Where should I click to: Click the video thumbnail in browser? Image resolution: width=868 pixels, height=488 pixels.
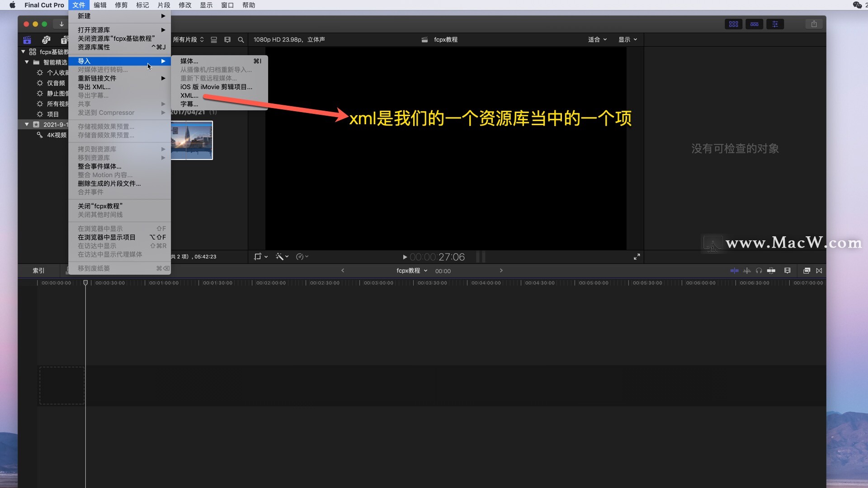(x=191, y=140)
